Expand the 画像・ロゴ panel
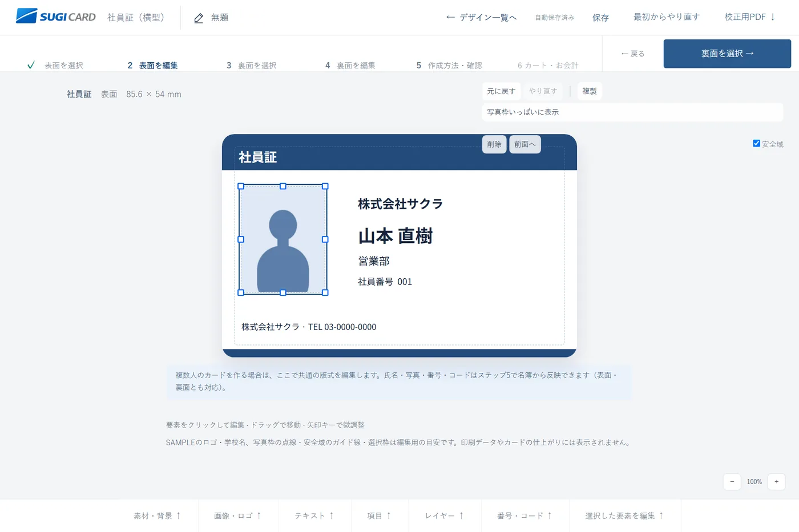 (238, 516)
